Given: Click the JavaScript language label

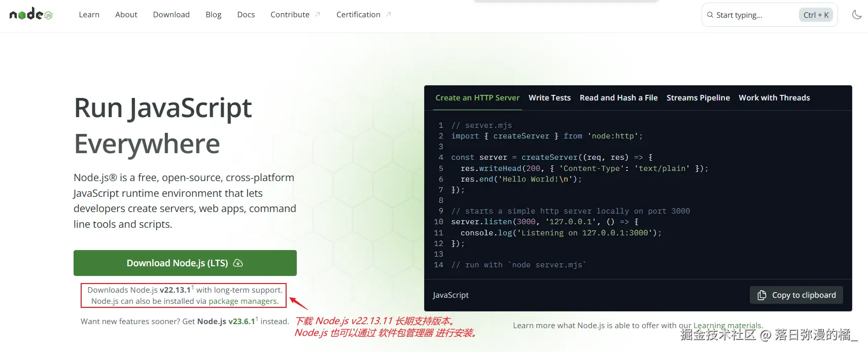Looking at the screenshot, I should coord(450,295).
